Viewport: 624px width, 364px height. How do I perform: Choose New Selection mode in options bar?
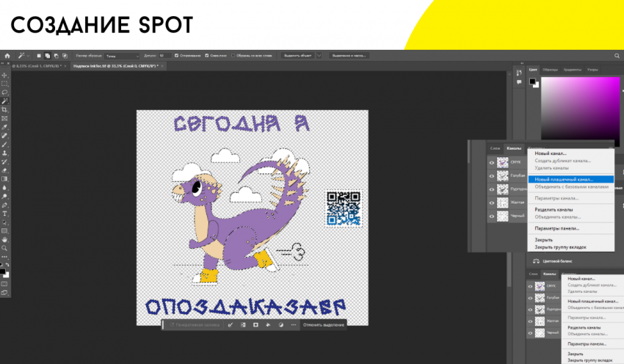tap(39, 56)
